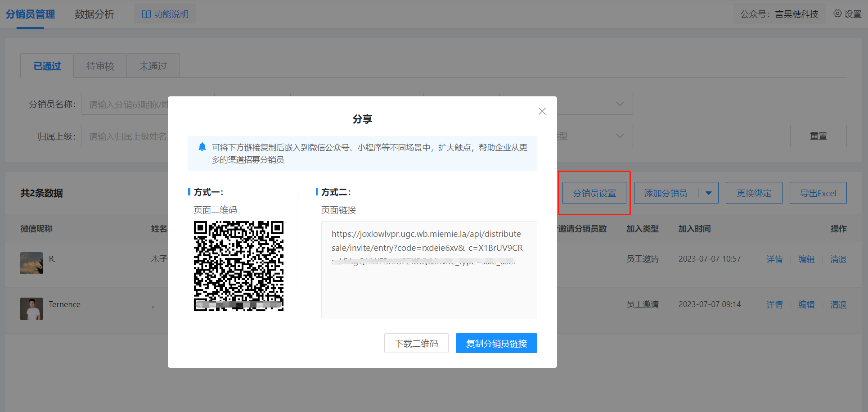Click 更换绑定 button
The height and width of the screenshot is (412, 868).
[x=754, y=193]
